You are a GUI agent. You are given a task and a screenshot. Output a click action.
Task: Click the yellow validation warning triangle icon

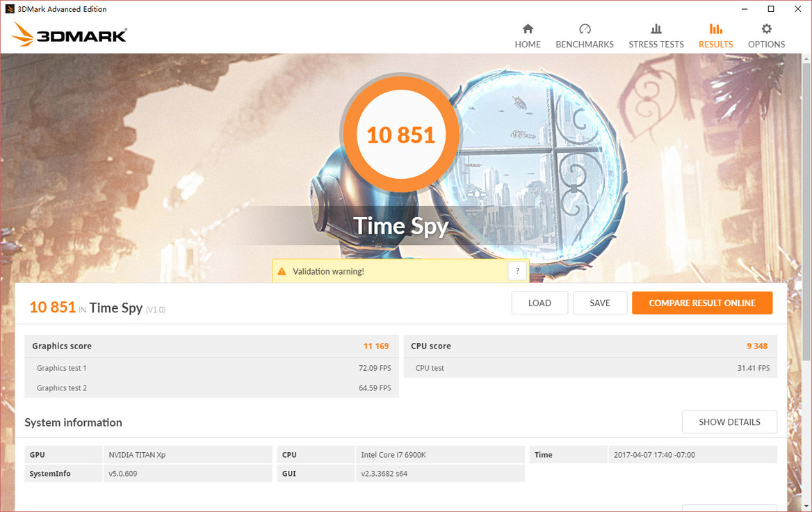282,271
